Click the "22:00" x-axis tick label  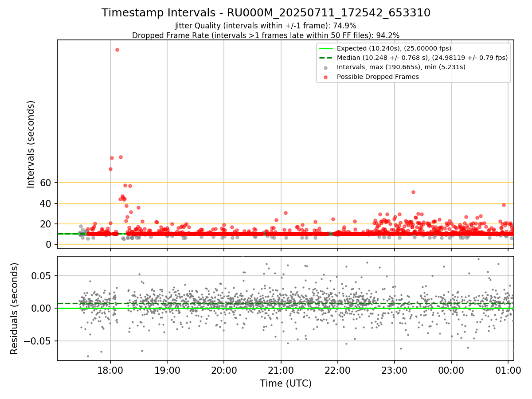point(338,370)
